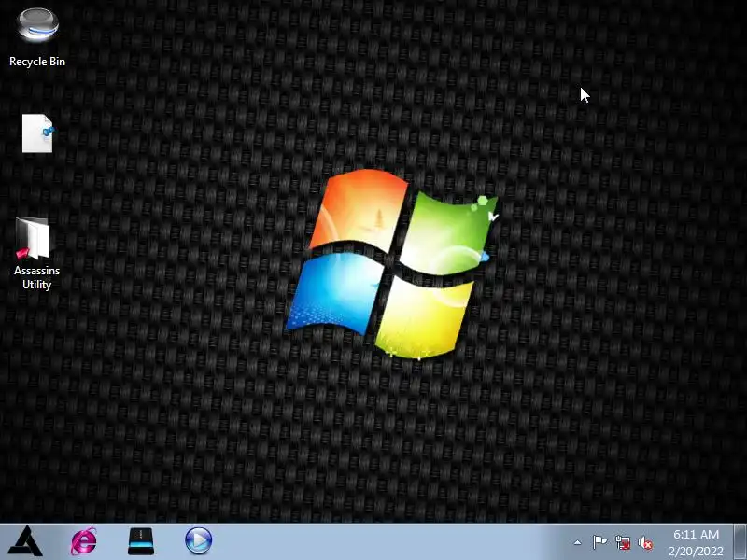
Task: Open the Assassin's Creed Start button
Action: click(x=25, y=541)
